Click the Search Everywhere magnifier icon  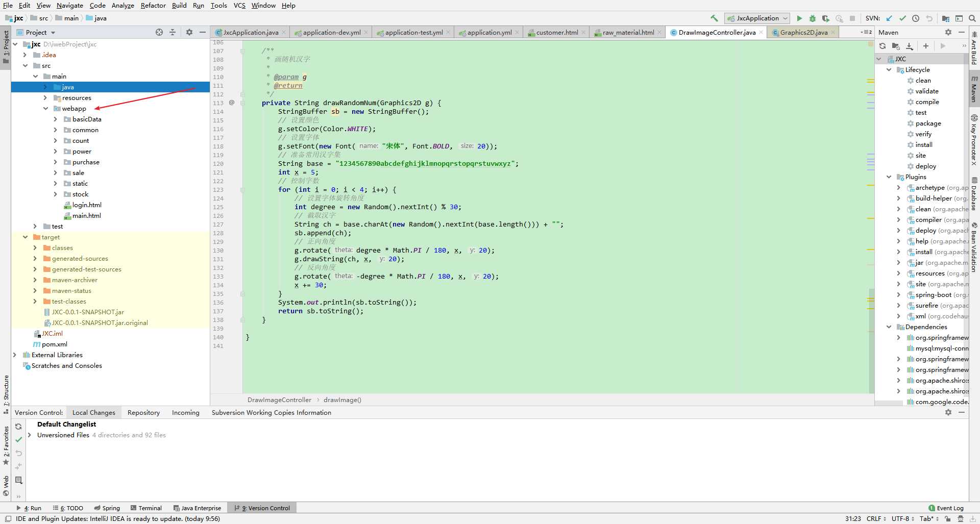pos(972,18)
